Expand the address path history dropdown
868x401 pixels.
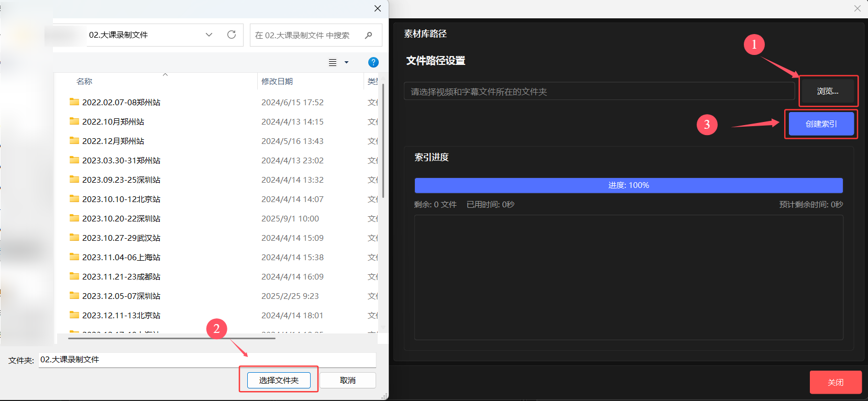tap(209, 35)
